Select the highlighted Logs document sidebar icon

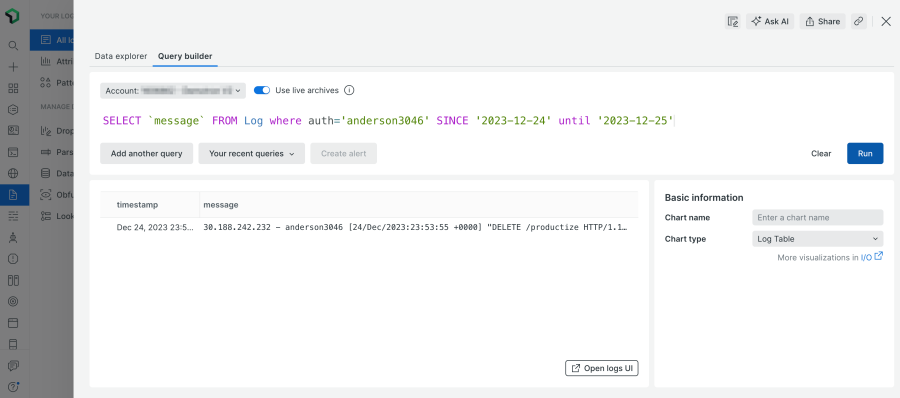click(x=13, y=195)
